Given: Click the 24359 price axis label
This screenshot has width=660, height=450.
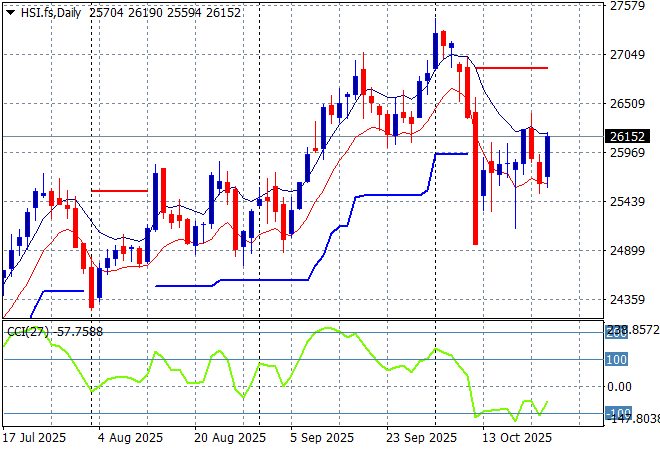Looking at the screenshot, I should click(627, 300).
